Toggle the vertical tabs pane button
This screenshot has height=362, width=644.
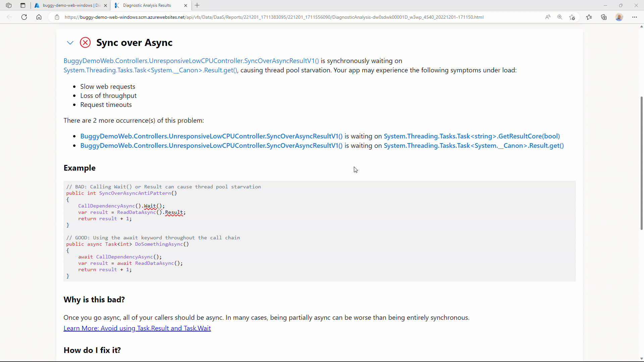(x=23, y=5)
